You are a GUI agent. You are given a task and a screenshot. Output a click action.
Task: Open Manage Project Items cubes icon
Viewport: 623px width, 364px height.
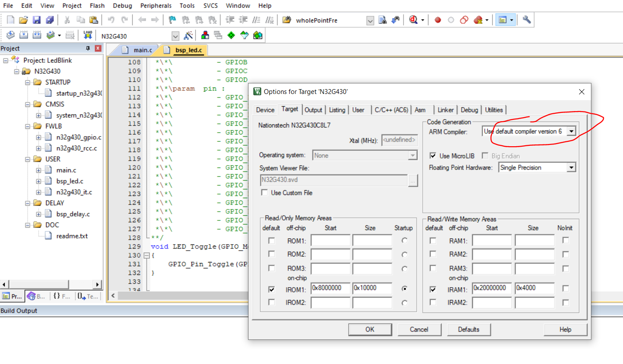point(205,35)
